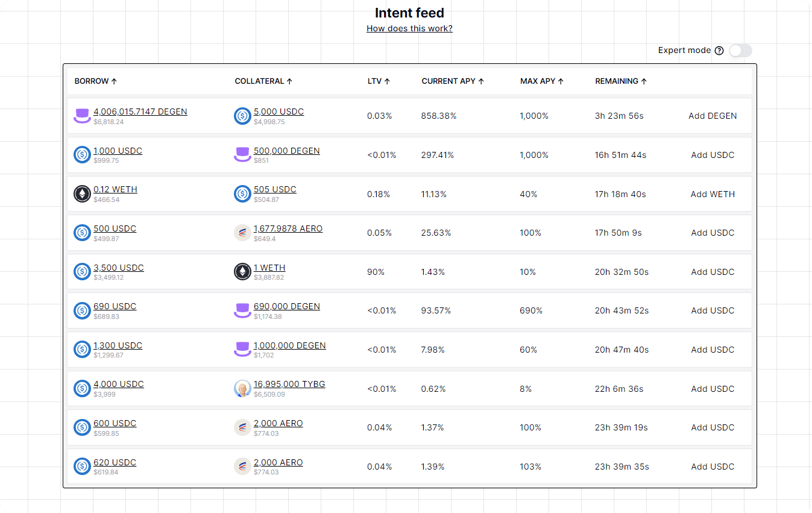The height and width of the screenshot is (513, 812).
Task: Open the 505 USDC collateral link
Action: click(x=275, y=189)
